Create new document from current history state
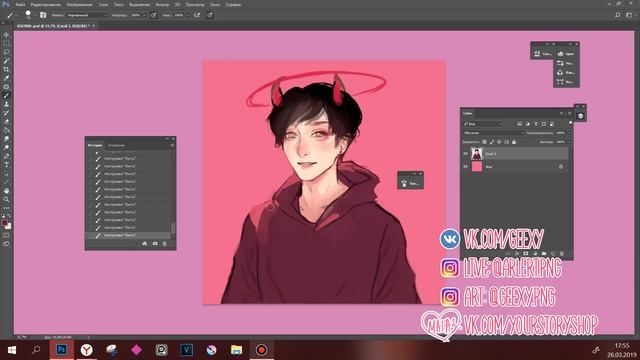The height and width of the screenshot is (360, 640). coord(144,243)
